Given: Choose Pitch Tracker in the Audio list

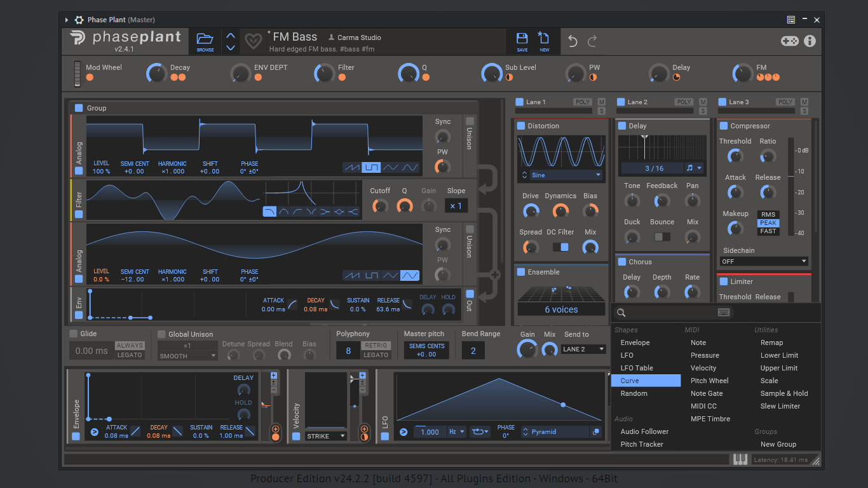Looking at the screenshot, I should [x=642, y=444].
